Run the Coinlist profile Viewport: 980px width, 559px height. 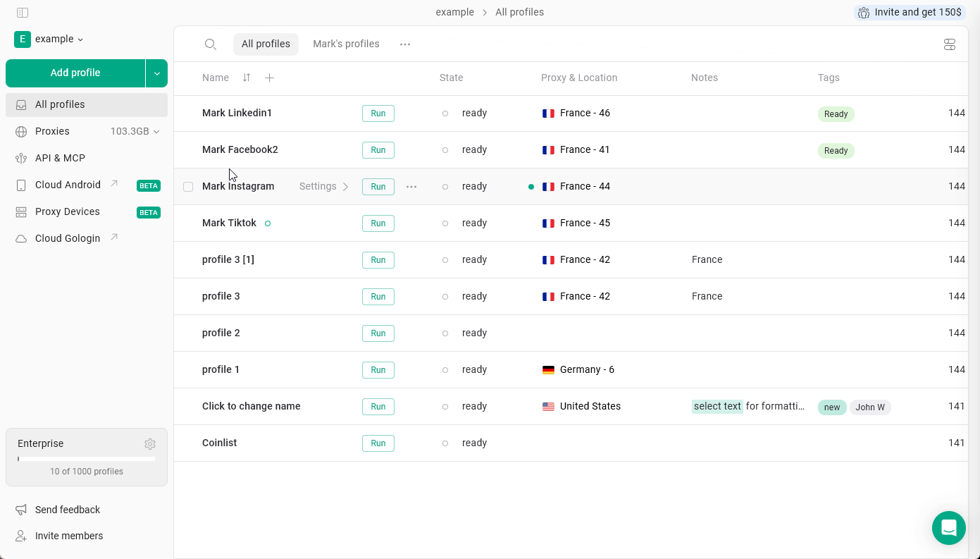click(x=378, y=443)
